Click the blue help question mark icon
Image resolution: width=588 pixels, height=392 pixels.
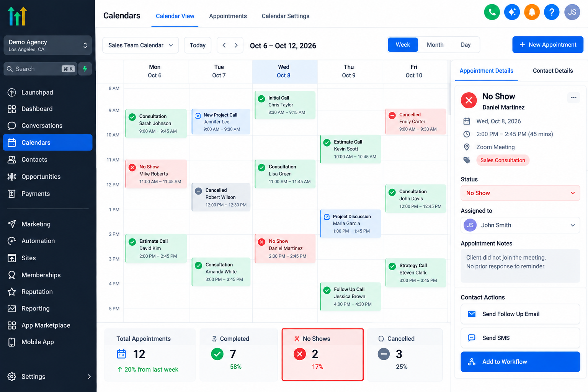pos(552,12)
